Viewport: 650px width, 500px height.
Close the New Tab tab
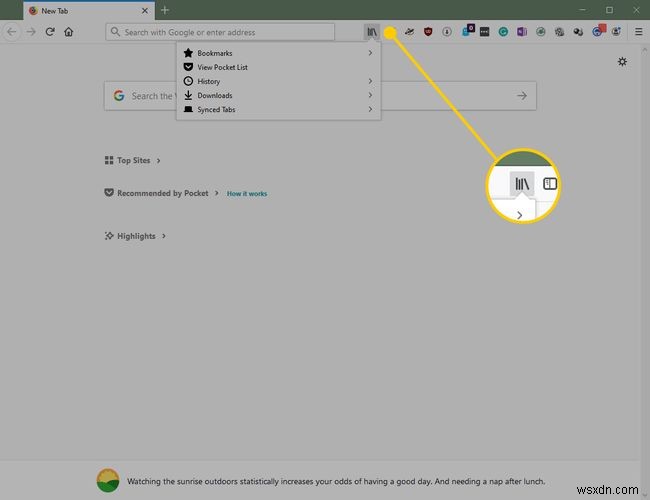coord(145,11)
